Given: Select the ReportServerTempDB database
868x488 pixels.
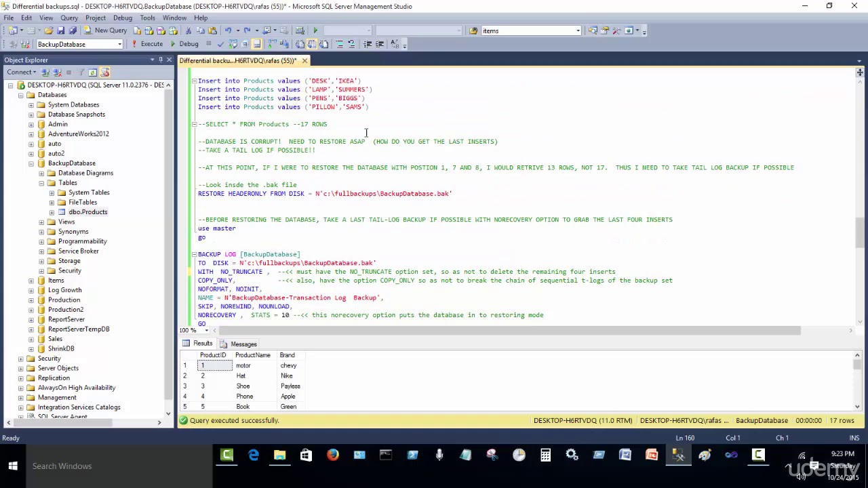Looking at the screenshot, I should (78, 329).
